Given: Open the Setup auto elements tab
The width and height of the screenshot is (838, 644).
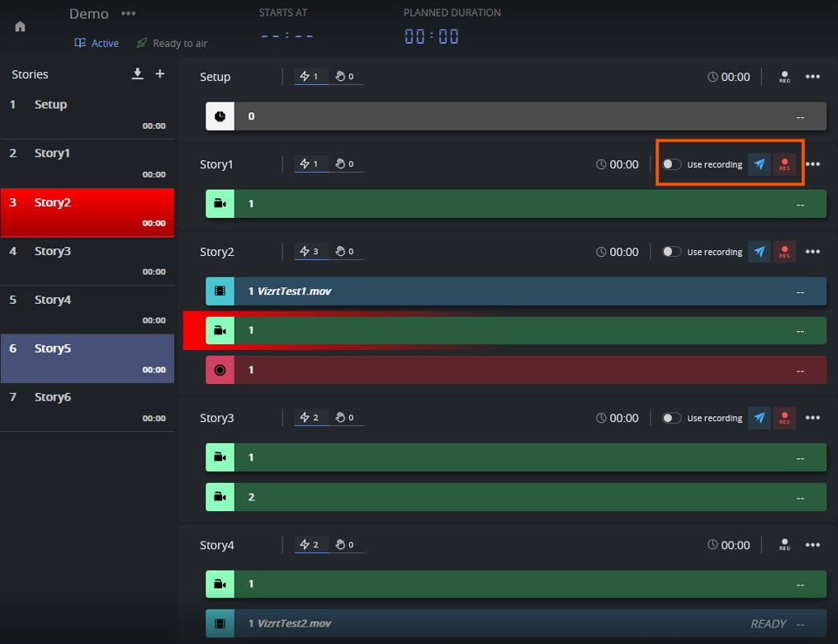Looking at the screenshot, I should pyautogui.click(x=310, y=77).
